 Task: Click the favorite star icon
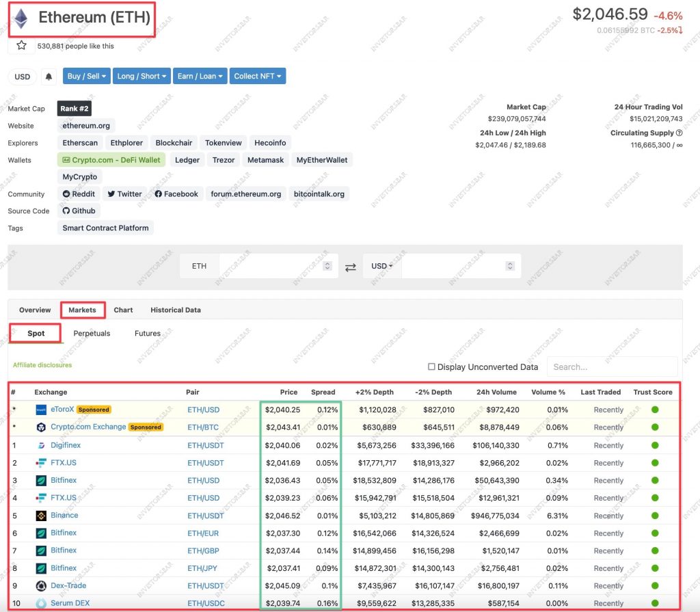pyautogui.click(x=21, y=46)
